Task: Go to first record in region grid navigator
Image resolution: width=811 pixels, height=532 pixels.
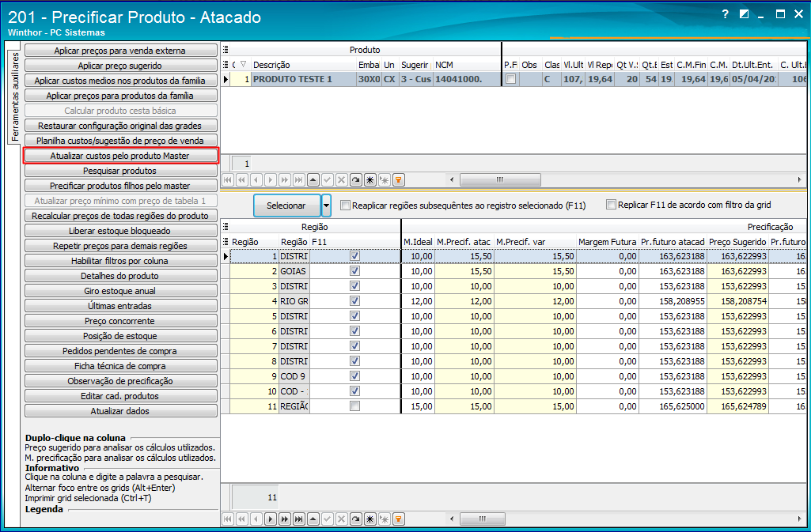Action: [x=228, y=519]
